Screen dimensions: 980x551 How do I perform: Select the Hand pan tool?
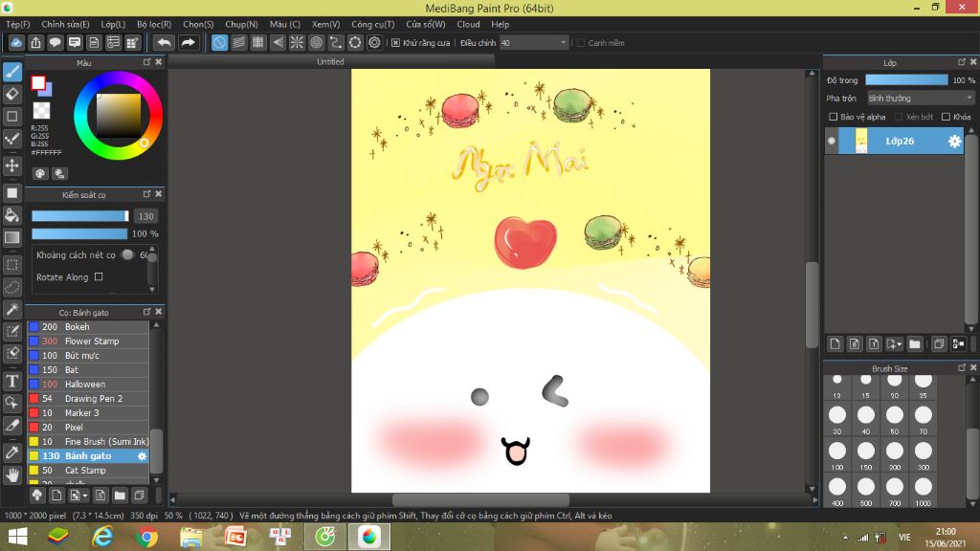pos(11,475)
